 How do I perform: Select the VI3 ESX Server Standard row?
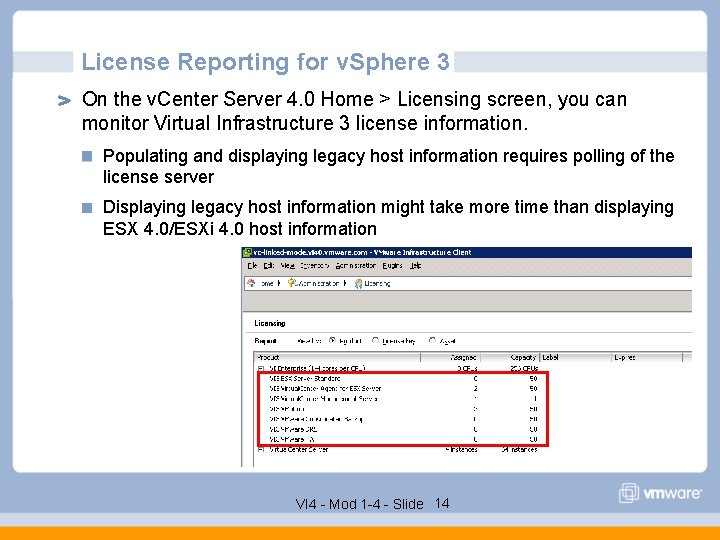[x=403, y=378]
